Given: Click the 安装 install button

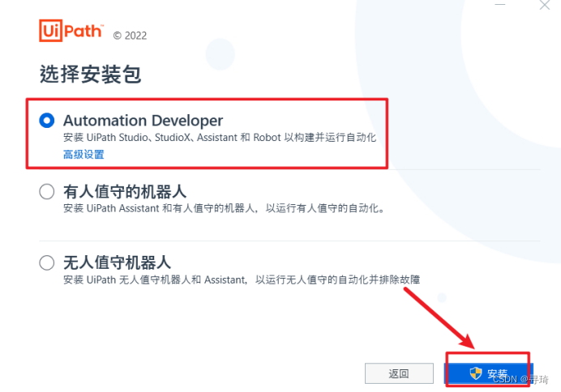Looking at the screenshot, I should pyautogui.click(x=488, y=373).
